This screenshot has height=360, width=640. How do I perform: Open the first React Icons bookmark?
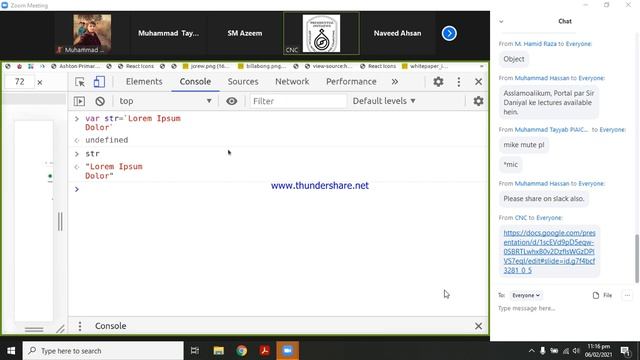(136, 66)
